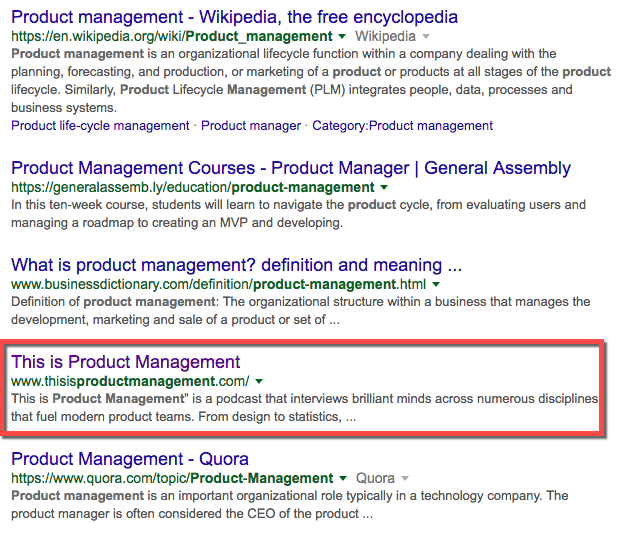The image size is (630, 536).
Task: Click the www.thisisproductmanagement.com URL text
Action: [x=130, y=381]
